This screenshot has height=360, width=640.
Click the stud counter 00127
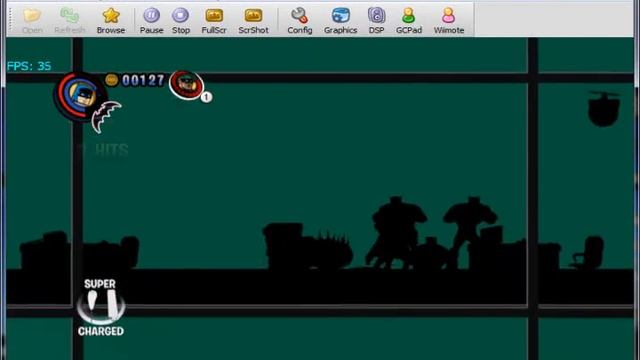pos(143,80)
